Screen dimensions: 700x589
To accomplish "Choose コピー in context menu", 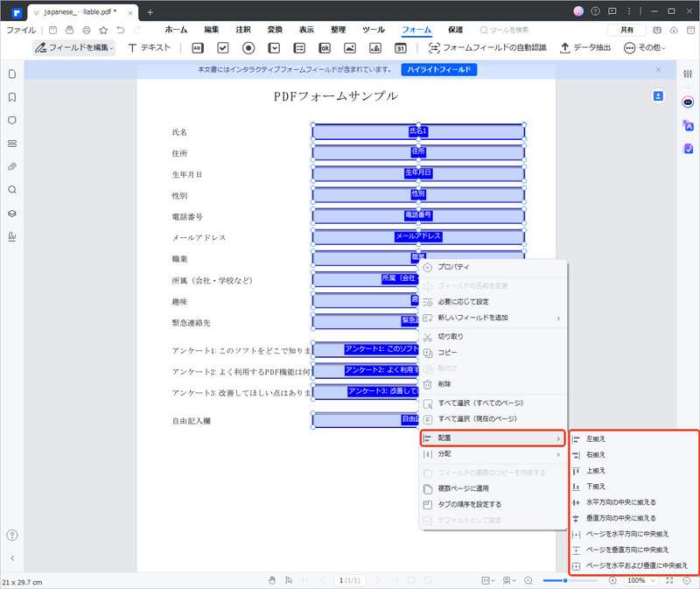I will click(x=493, y=353).
